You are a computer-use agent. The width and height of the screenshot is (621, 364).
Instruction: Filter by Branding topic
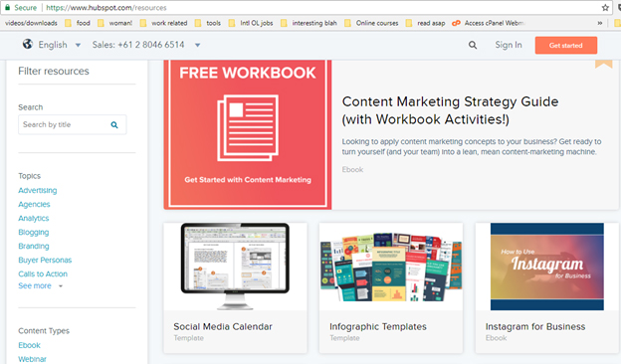click(34, 246)
